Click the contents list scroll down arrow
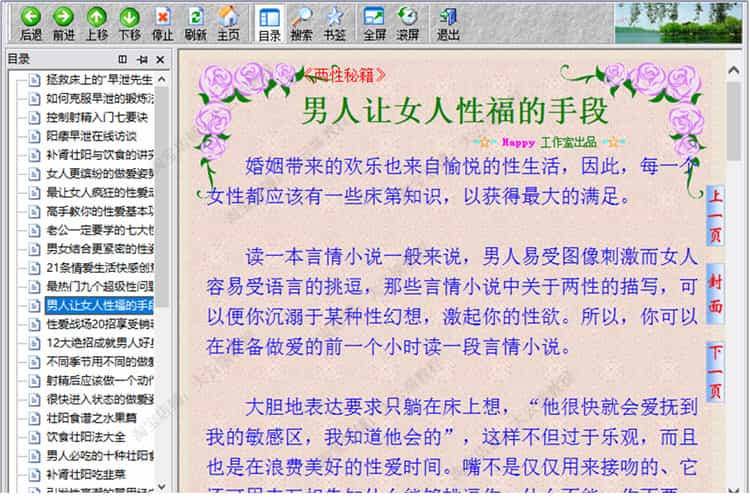Screen dimensions: 750x500 coord(162,486)
